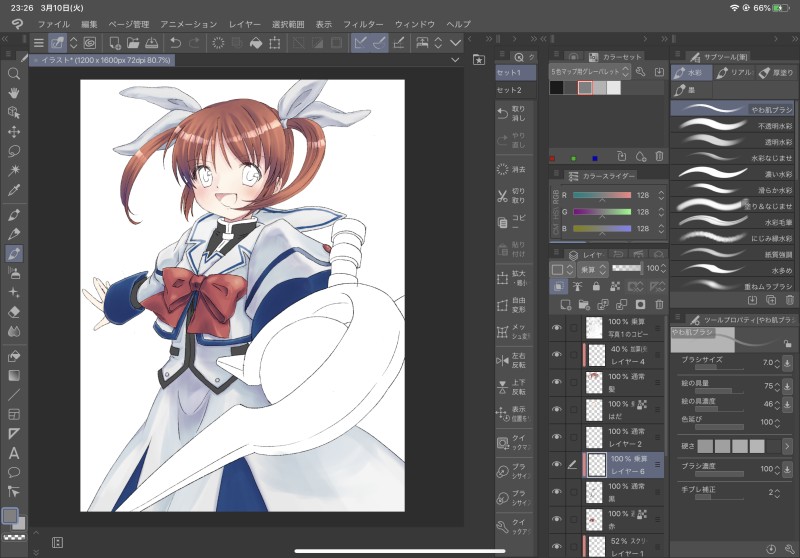Image resolution: width=800 pixels, height=558 pixels.
Task: Open the layer color dropdown beside blend mode
Action: click(562, 269)
